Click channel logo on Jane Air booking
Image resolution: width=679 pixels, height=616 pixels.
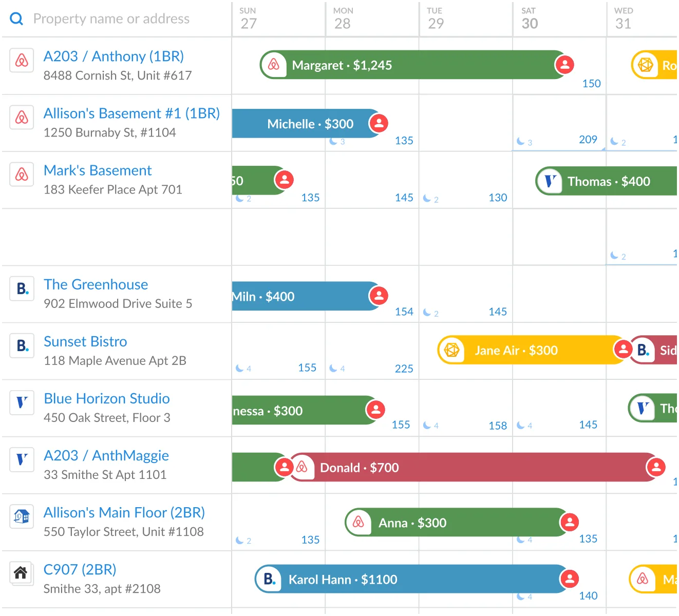(451, 350)
